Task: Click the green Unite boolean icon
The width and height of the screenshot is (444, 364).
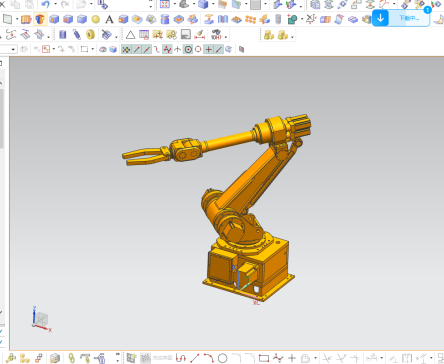Action: pos(292,19)
